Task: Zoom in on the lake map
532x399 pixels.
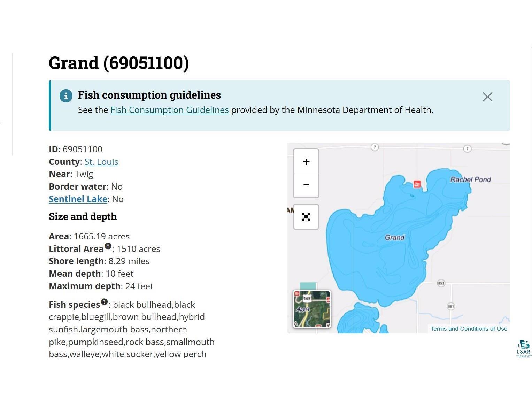Action: 306,161
